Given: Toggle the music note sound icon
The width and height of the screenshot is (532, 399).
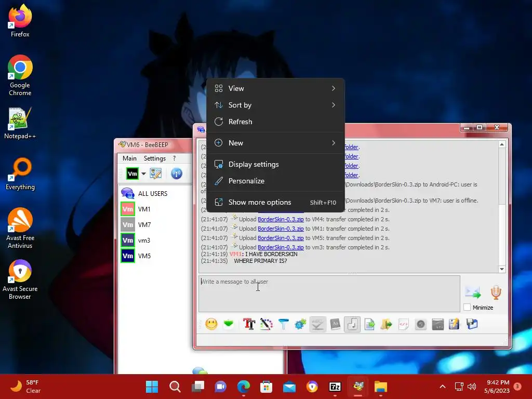Looking at the screenshot, I should (352, 324).
